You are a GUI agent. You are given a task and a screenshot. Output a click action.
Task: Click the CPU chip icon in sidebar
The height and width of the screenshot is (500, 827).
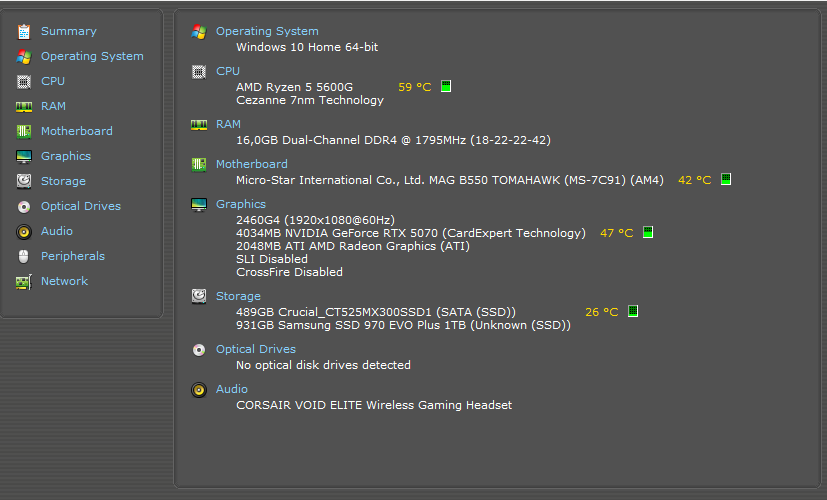(x=24, y=82)
